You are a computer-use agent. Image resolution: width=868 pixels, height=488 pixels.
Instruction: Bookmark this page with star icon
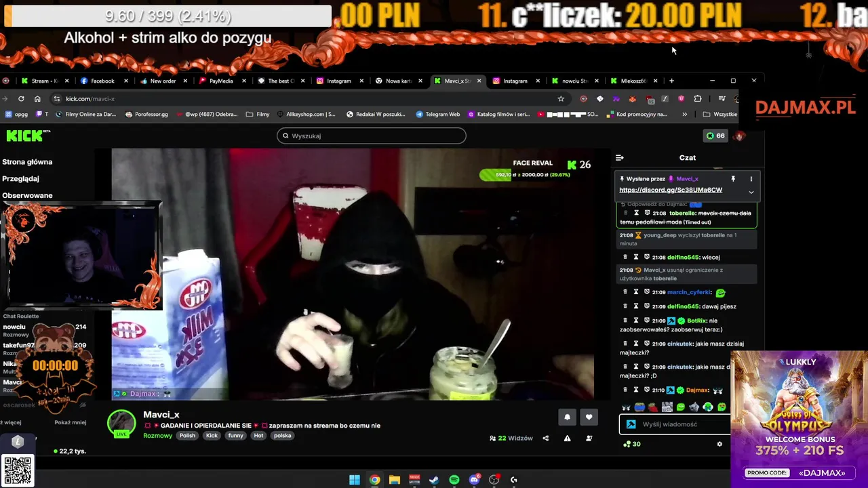tap(561, 98)
